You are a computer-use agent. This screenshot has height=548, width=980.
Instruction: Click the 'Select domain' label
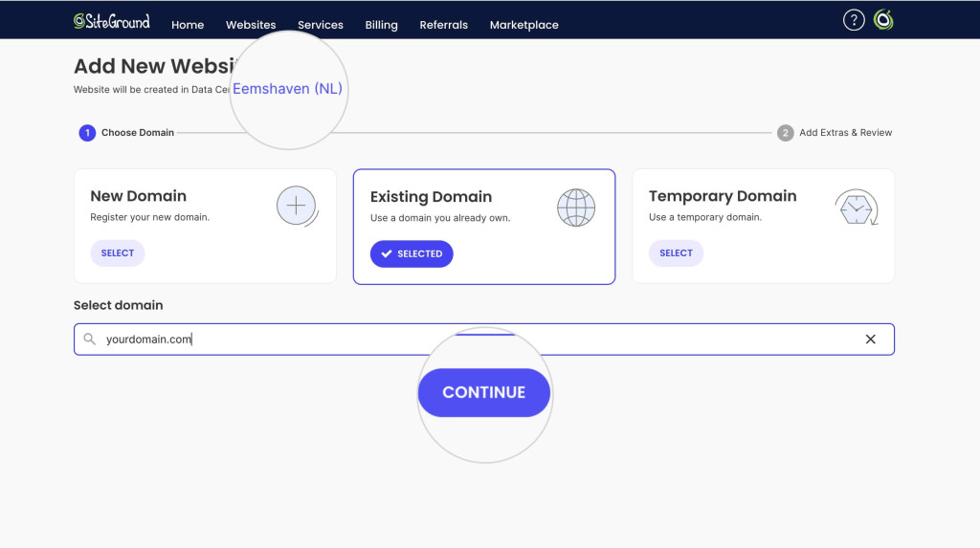point(118,305)
